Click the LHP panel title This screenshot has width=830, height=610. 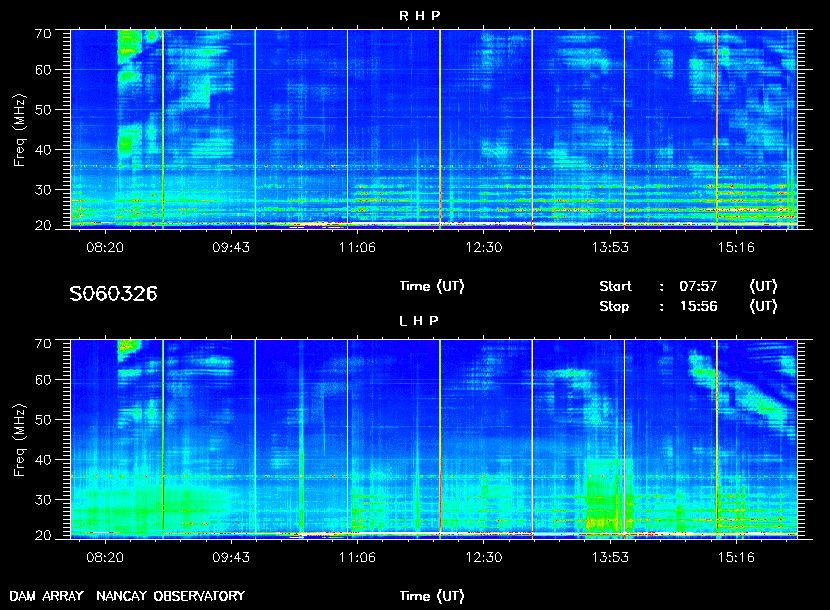coord(419,321)
